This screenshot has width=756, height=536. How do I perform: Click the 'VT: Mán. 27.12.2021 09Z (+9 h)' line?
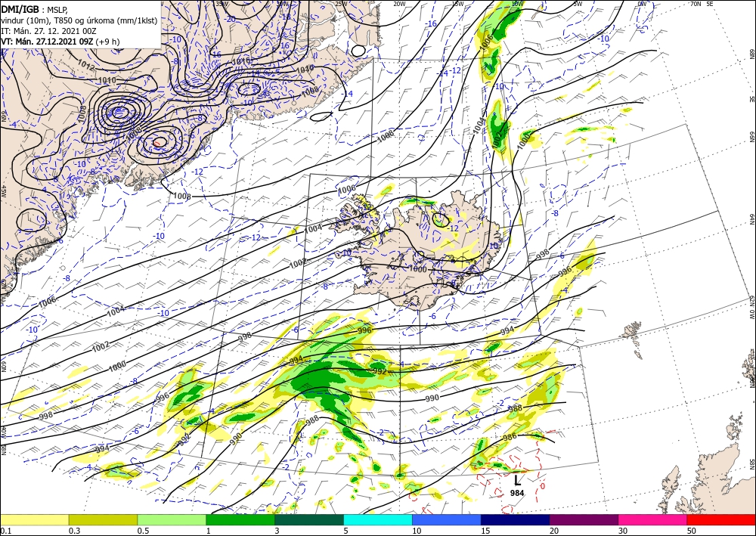click(x=60, y=42)
